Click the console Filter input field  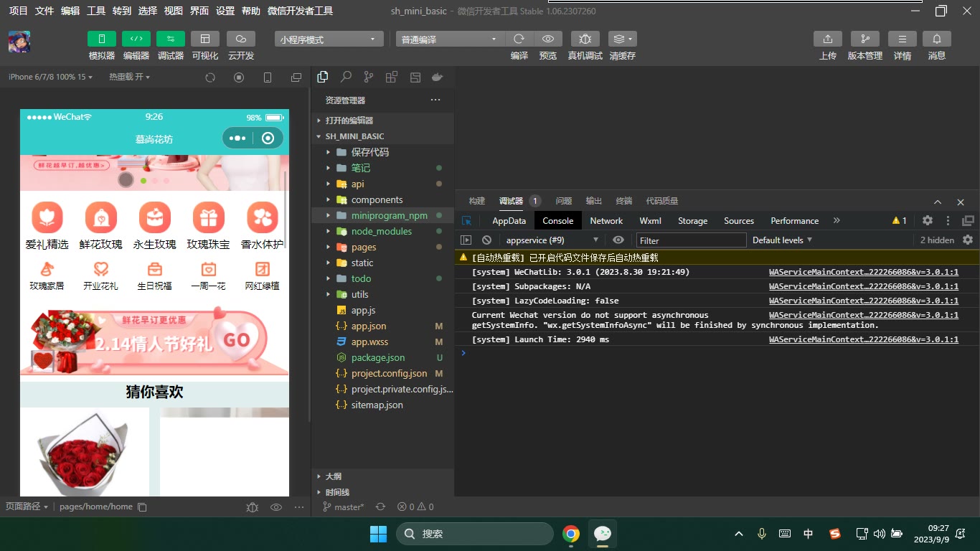691,240
